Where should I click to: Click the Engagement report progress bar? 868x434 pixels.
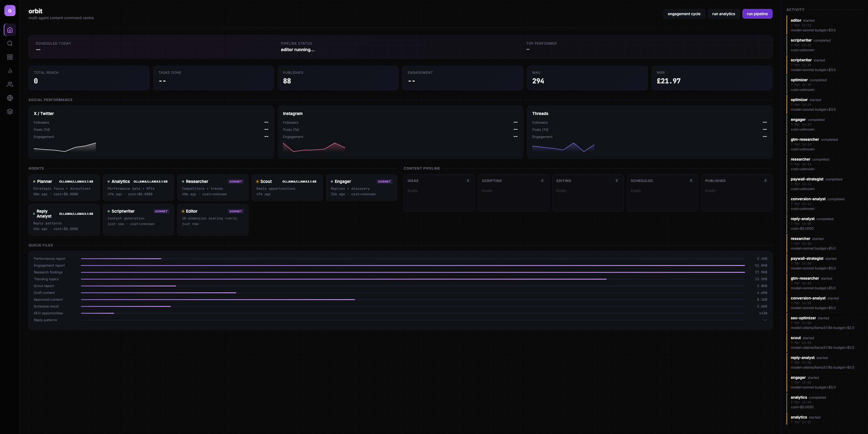[x=412, y=266]
